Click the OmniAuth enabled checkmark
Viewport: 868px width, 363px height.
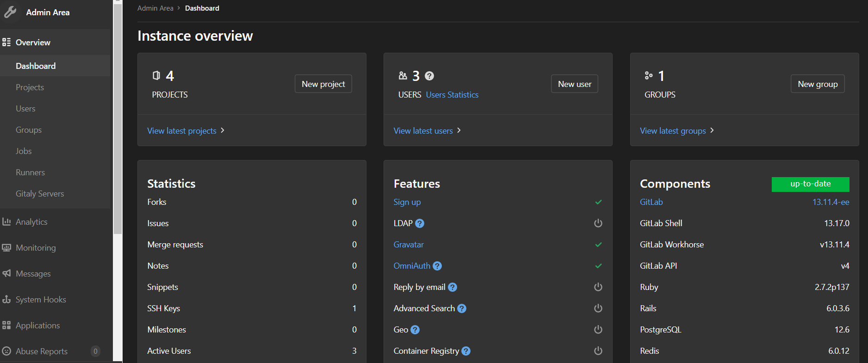[x=598, y=266]
